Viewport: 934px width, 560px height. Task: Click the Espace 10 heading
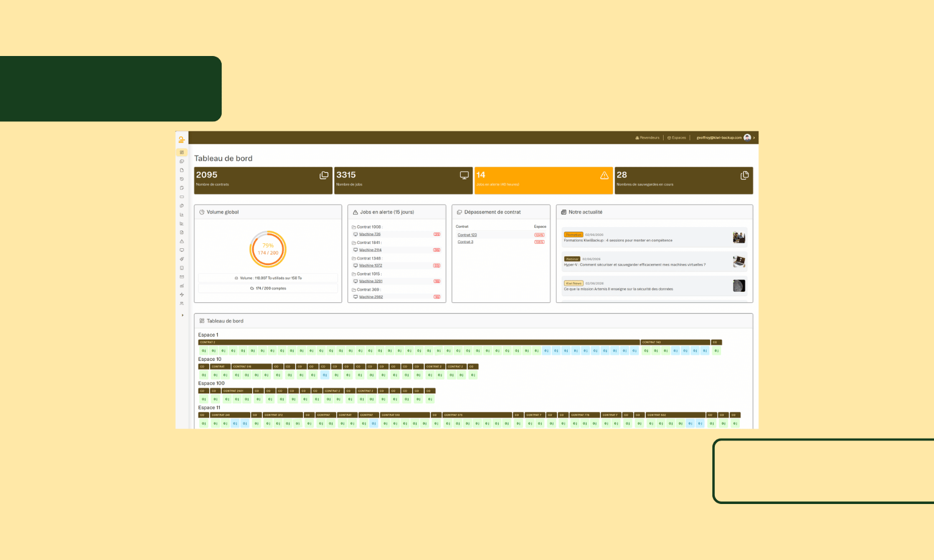[x=210, y=359]
